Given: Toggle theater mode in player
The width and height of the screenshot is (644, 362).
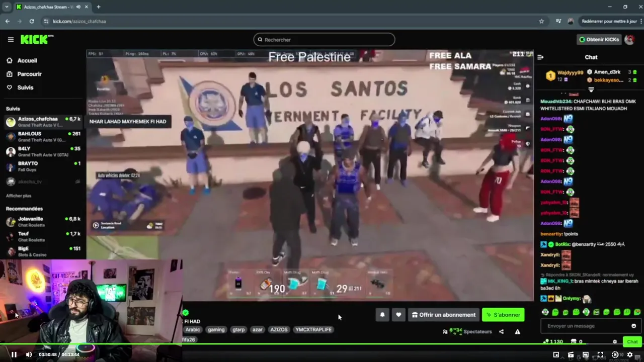Looking at the screenshot, I should pos(585,355).
